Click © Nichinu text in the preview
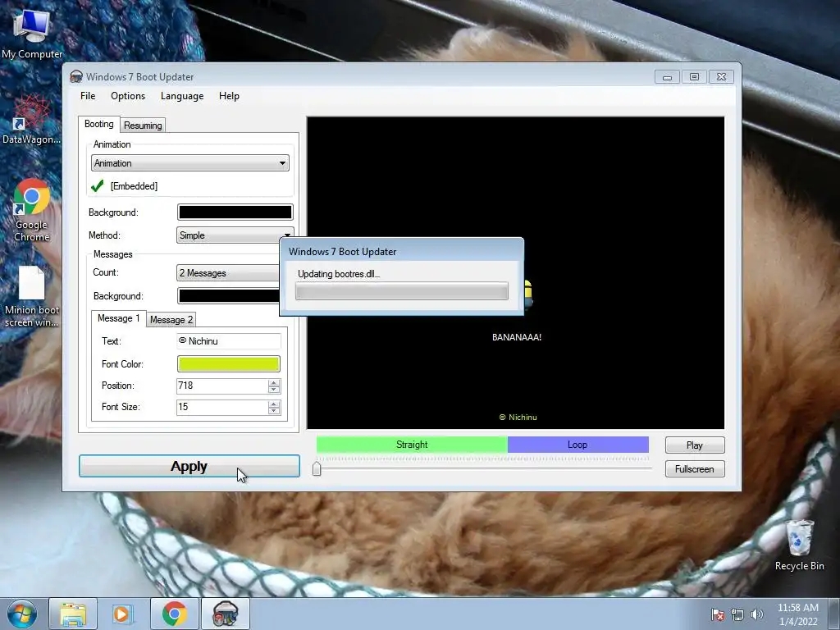Viewport: 840px width, 630px height. pos(518,417)
